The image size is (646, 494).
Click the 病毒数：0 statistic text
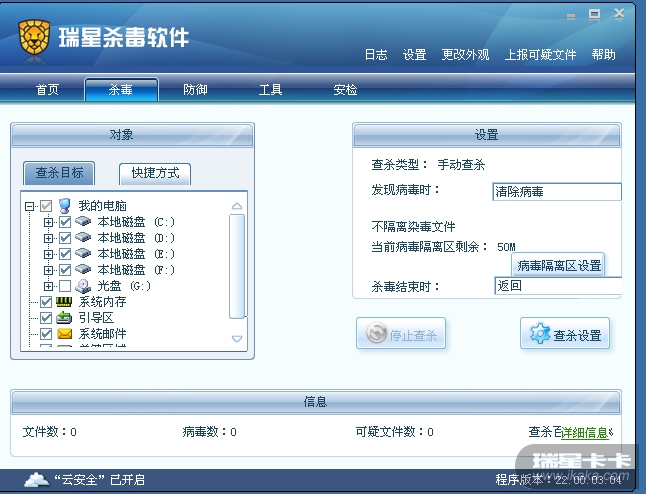coord(209,432)
